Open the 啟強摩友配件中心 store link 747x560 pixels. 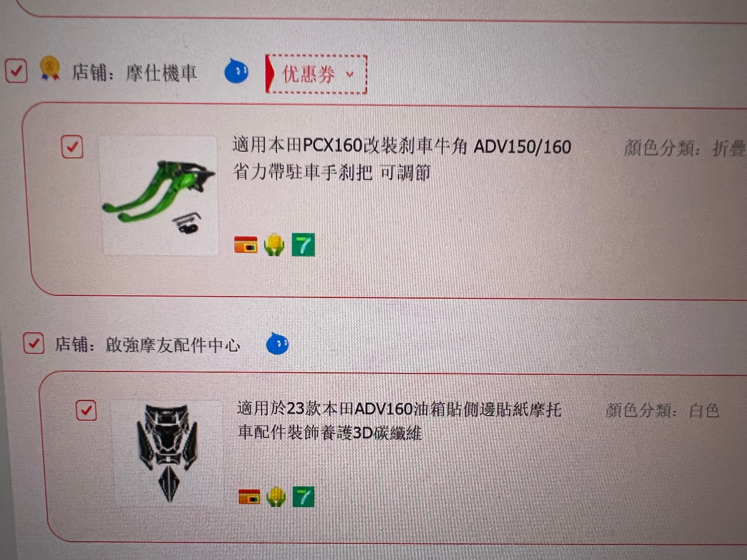click(173, 345)
